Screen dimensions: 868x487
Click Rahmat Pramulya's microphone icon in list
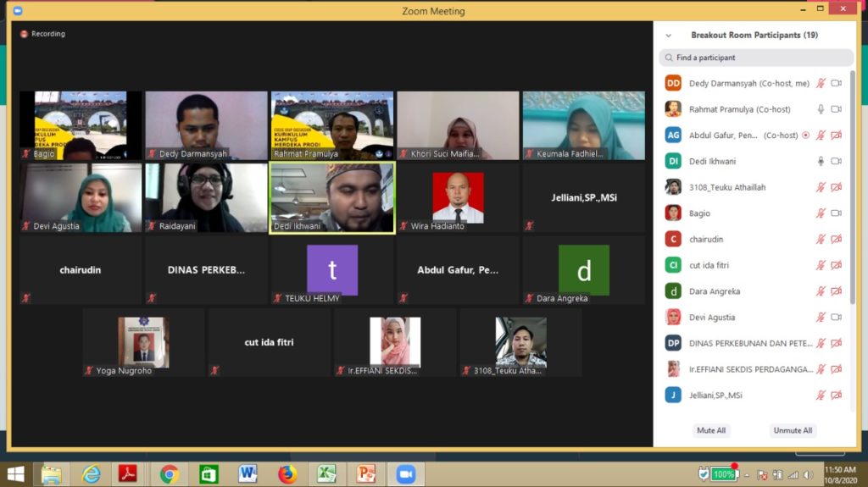coord(820,109)
